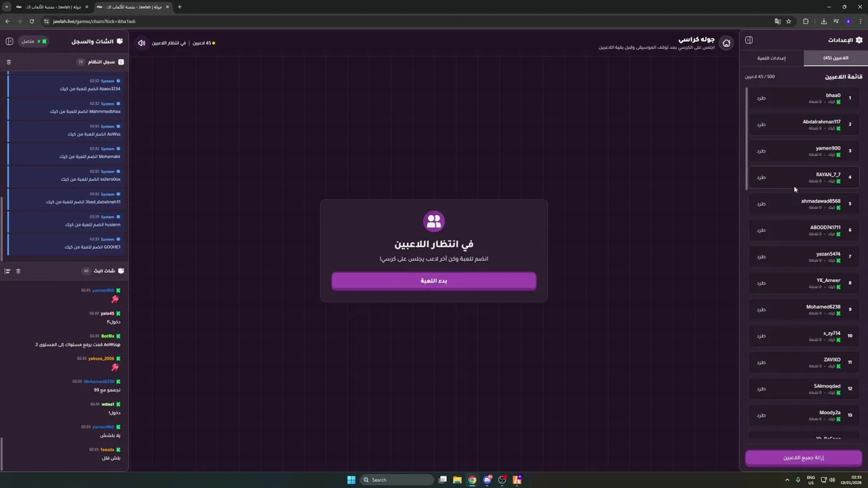Remove all players using the bottom purple button
This screenshot has height=488, width=868.
[804, 457]
